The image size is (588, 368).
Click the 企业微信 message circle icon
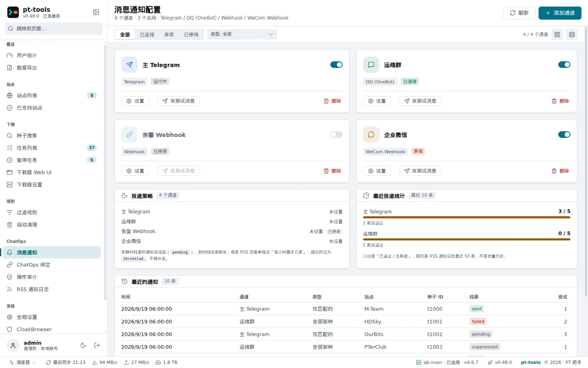tap(371, 135)
